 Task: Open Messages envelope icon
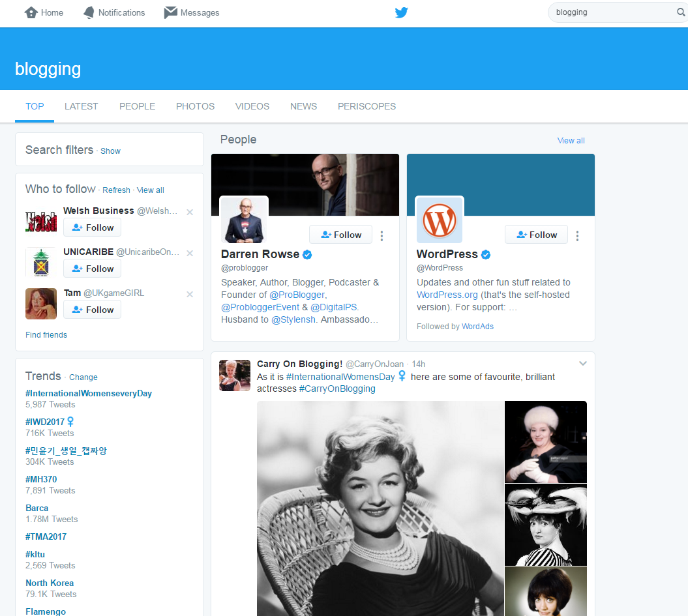171,12
